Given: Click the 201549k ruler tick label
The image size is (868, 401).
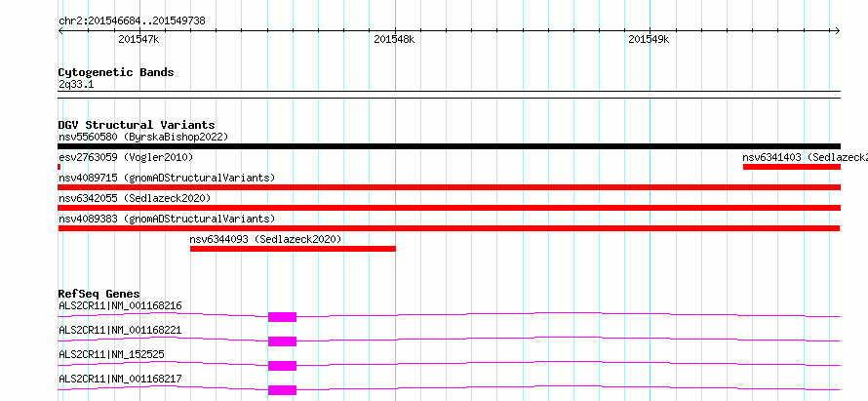Looking at the screenshot, I should pyautogui.click(x=649, y=40).
